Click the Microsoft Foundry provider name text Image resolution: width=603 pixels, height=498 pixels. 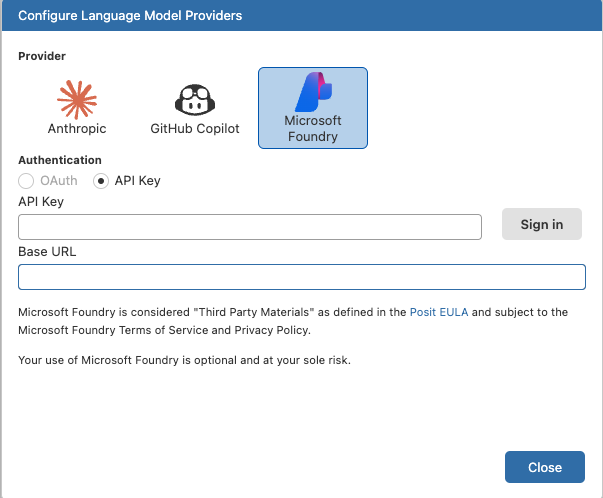(x=313, y=129)
